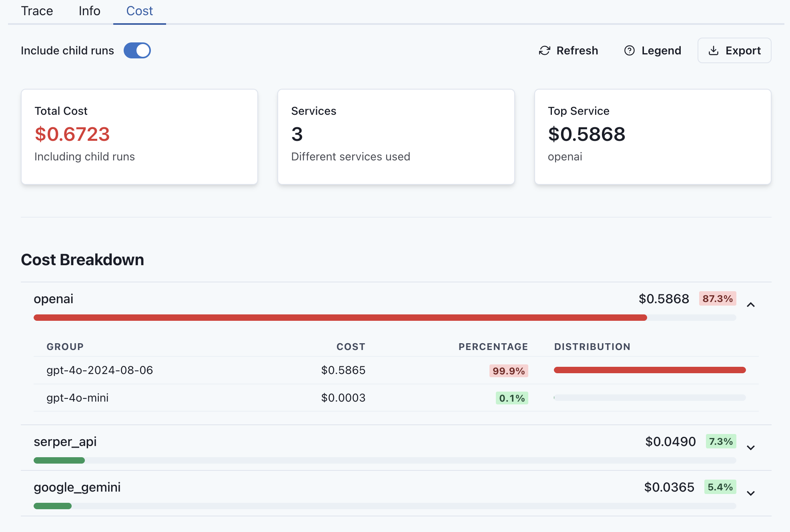The height and width of the screenshot is (532, 790).
Task: Click the $0.0003 cost cell
Action: [343, 398]
